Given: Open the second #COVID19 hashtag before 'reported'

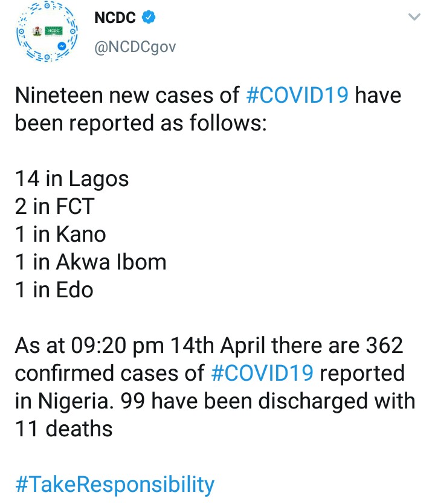Looking at the screenshot, I should 262,373.
